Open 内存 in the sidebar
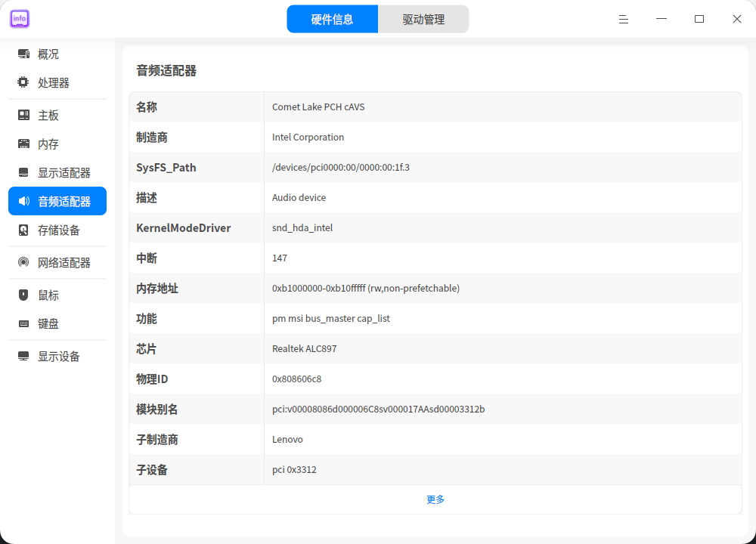Viewport: 756px width, 544px height. (x=57, y=144)
